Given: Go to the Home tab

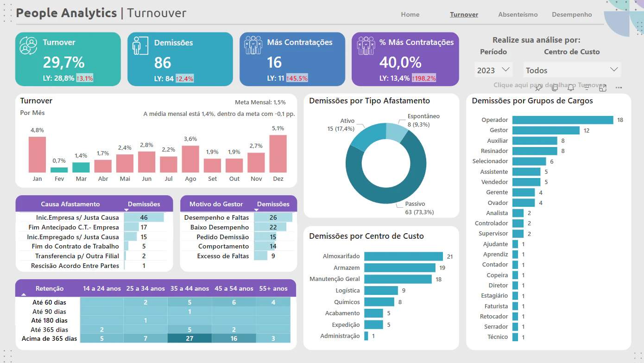Looking at the screenshot, I should point(410,14).
